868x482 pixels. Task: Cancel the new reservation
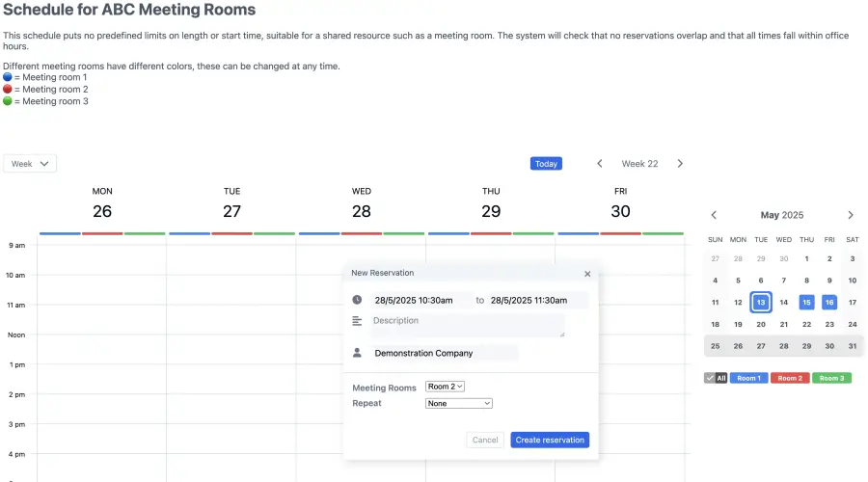tap(485, 440)
